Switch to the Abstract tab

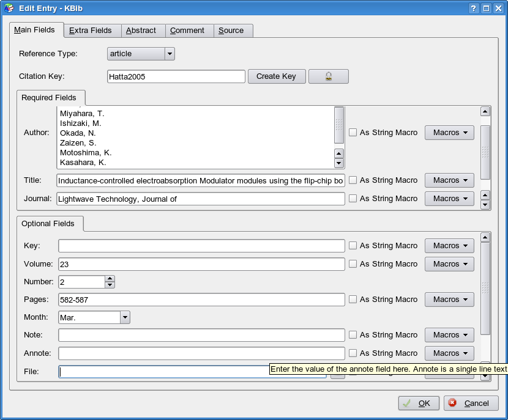141,31
